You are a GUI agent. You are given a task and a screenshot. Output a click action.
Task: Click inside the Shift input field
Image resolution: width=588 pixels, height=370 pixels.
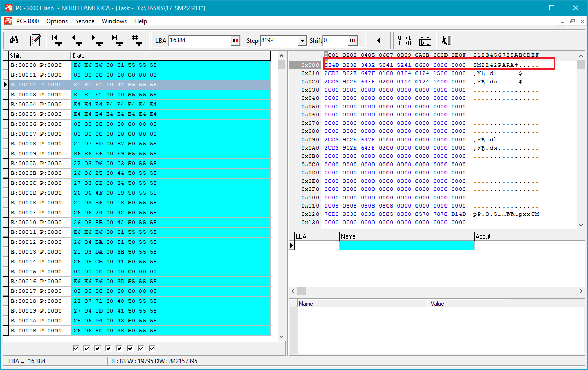pyautogui.click(x=336, y=40)
